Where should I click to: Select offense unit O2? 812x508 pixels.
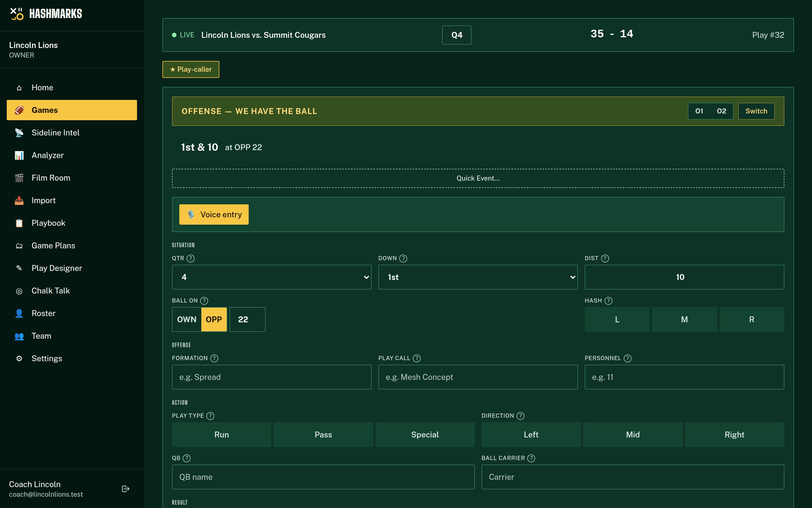(x=721, y=111)
